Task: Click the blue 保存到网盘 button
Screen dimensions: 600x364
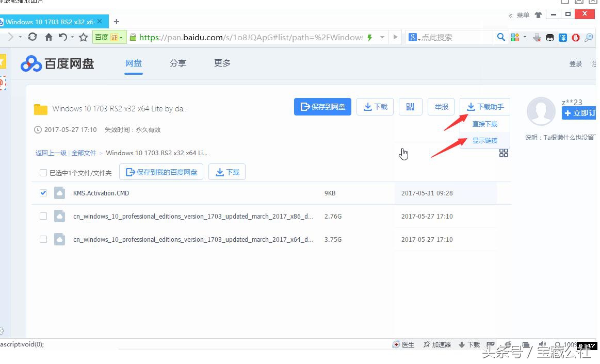Action: 323,107
